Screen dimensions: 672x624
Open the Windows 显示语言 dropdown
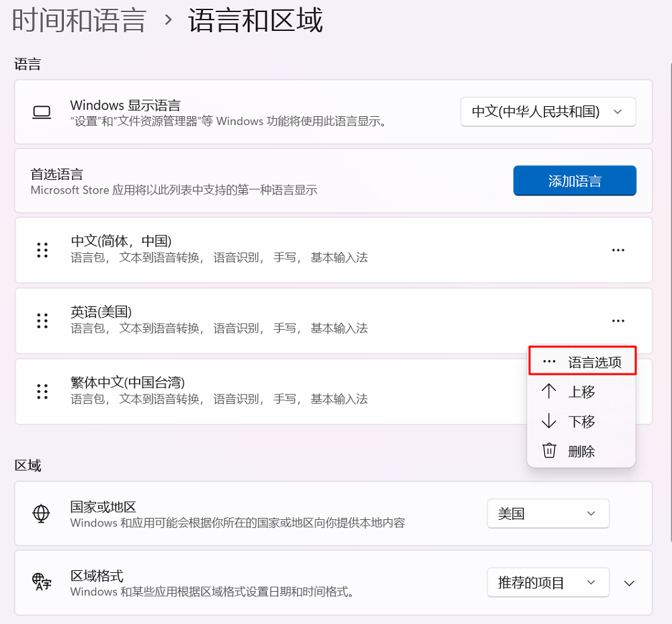coord(548,112)
